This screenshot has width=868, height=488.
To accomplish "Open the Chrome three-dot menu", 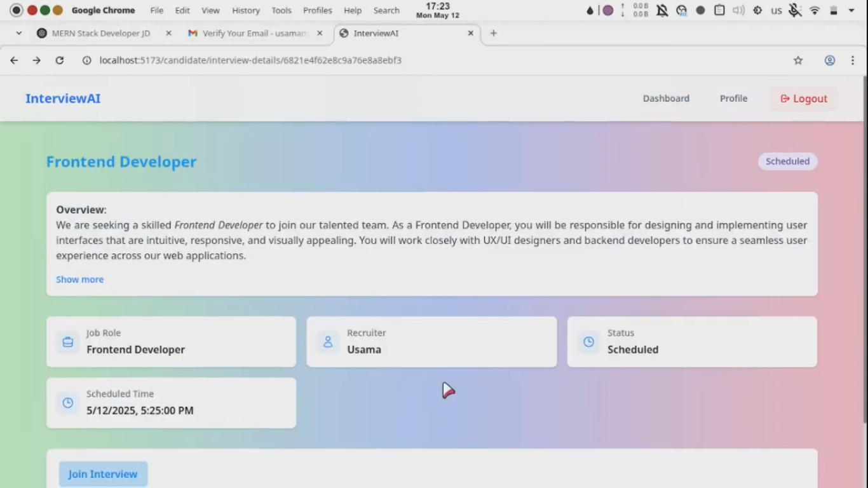I will click(x=853, y=60).
